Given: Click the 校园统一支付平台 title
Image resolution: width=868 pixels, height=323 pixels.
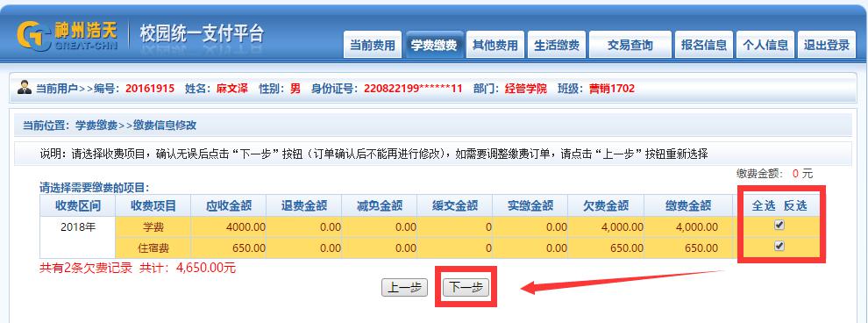Looking at the screenshot, I should [202, 35].
